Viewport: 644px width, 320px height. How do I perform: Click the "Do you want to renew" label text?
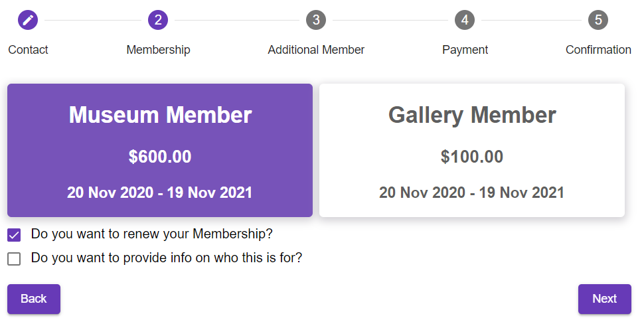coord(152,234)
